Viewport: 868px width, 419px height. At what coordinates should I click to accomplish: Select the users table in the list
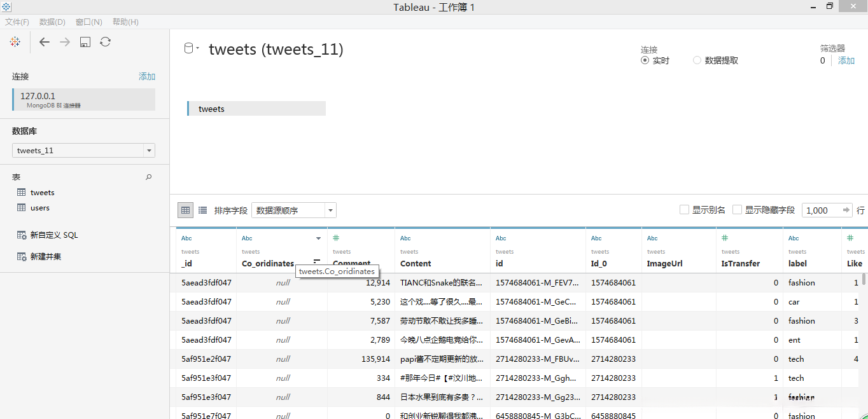[x=40, y=208]
